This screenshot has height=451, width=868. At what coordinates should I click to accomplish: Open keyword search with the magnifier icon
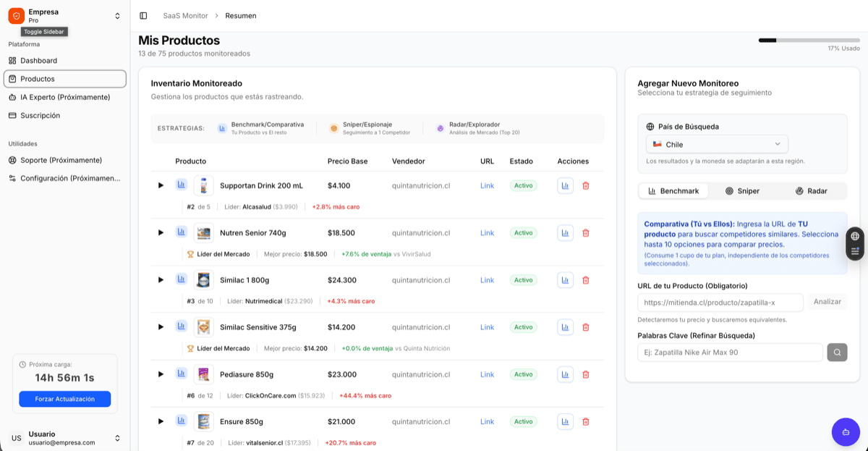coord(837,353)
